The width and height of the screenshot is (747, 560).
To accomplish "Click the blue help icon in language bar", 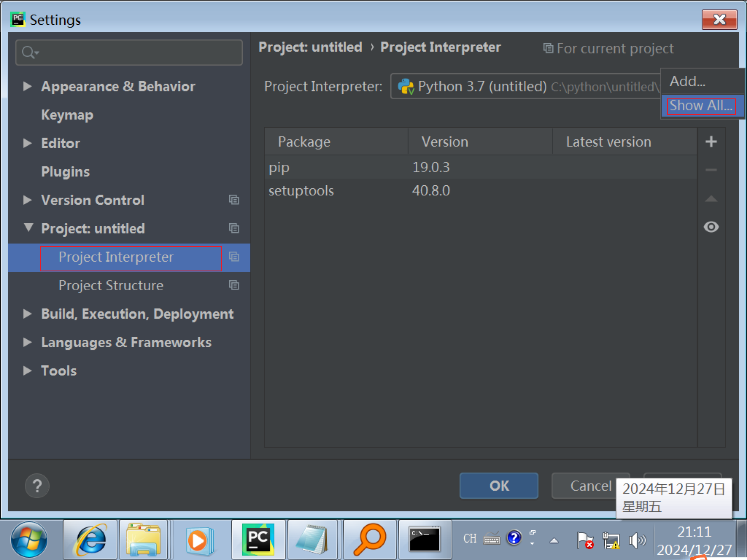I will pos(514,538).
